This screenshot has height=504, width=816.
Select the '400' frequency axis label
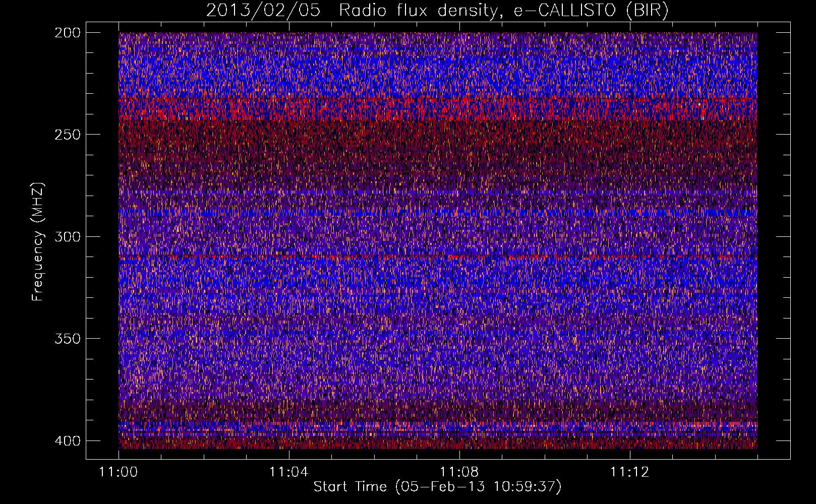[67, 440]
